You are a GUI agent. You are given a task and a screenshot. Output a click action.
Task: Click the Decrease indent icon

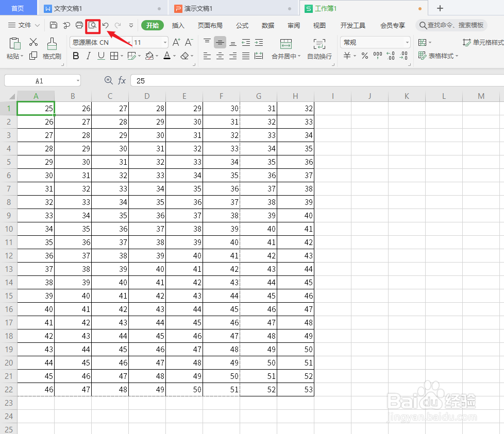coord(246,42)
